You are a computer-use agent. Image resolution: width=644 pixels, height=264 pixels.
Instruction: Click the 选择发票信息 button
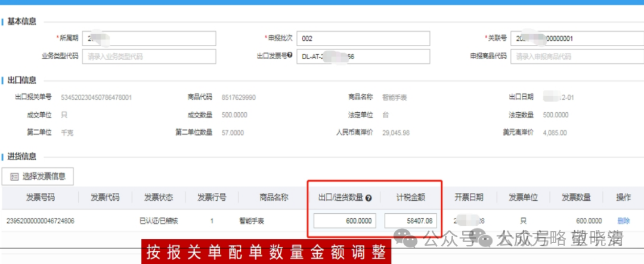(x=38, y=176)
